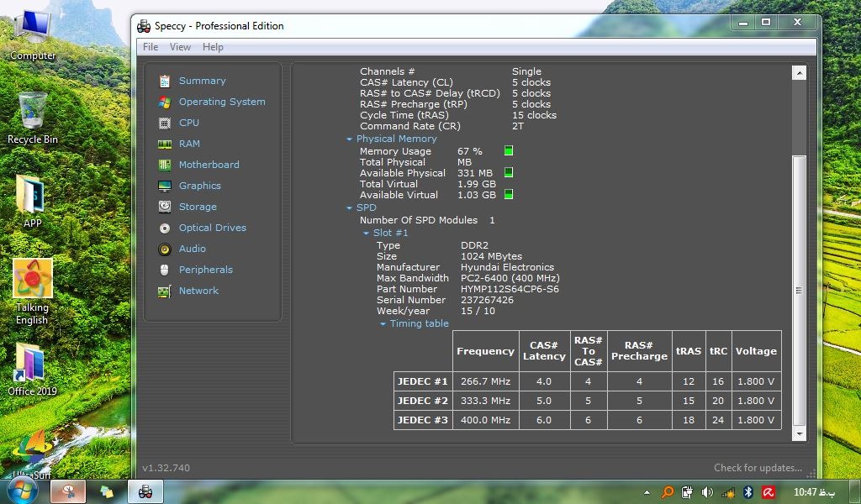Open the View menu
Viewport: 861px width, 504px height.
click(180, 47)
